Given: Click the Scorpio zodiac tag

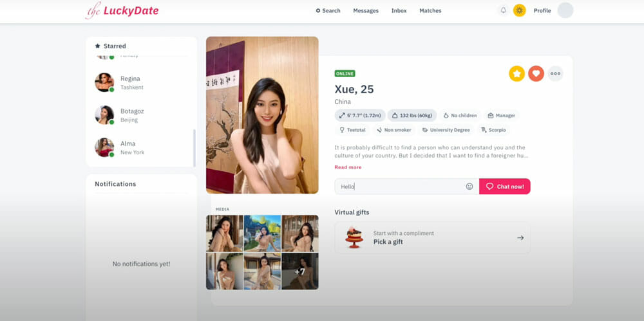Looking at the screenshot, I should 493,130.
